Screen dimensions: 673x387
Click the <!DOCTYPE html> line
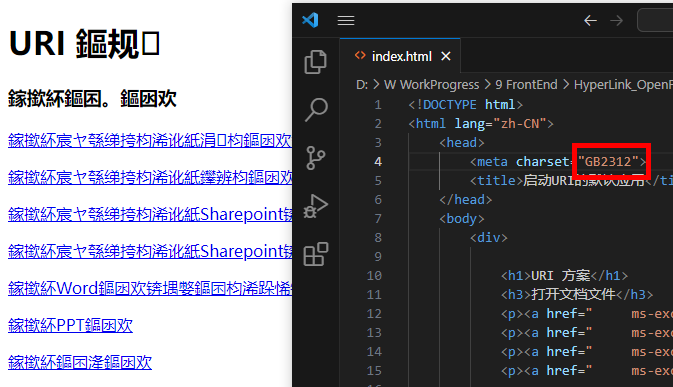click(465, 105)
